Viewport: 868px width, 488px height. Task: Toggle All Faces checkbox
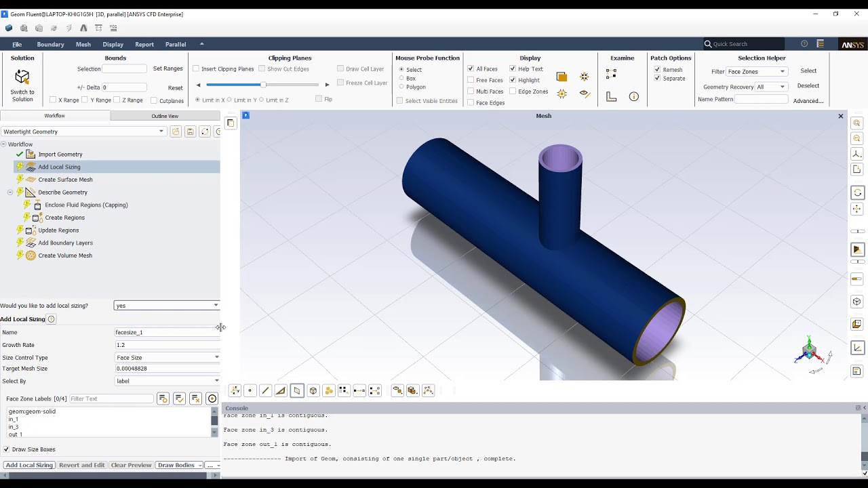[471, 68]
